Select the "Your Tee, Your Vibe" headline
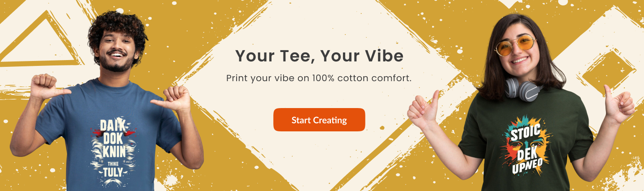 (x=319, y=56)
